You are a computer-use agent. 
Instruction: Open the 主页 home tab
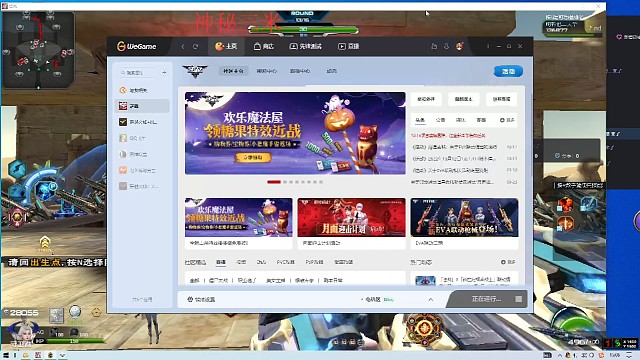(x=226, y=46)
